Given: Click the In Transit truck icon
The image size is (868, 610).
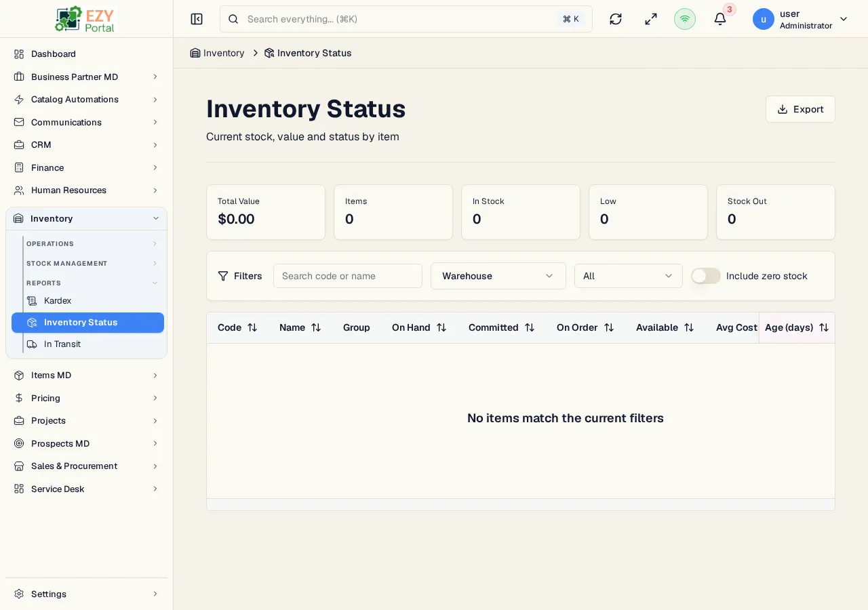Looking at the screenshot, I should (32, 344).
